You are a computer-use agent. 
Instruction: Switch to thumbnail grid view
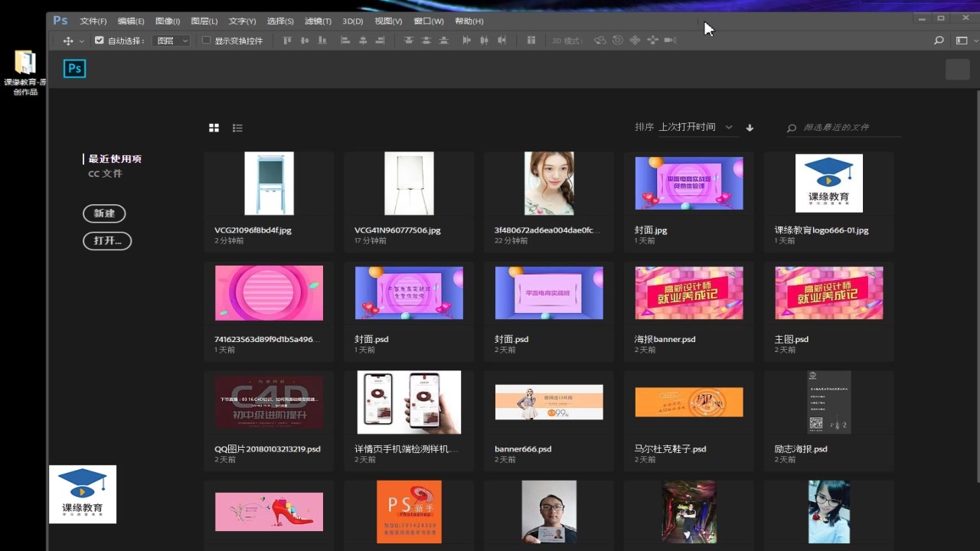coord(214,128)
